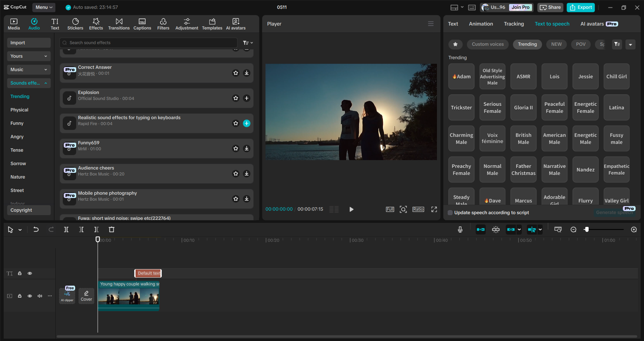The height and width of the screenshot is (341, 644).
Task: Select the British Male voice
Action: [x=523, y=139]
